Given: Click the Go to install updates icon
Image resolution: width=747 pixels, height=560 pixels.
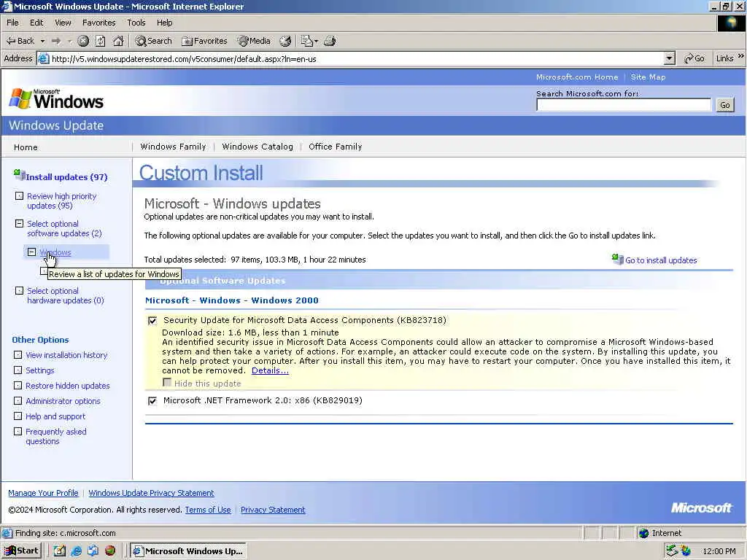Looking at the screenshot, I should coord(617,259).
